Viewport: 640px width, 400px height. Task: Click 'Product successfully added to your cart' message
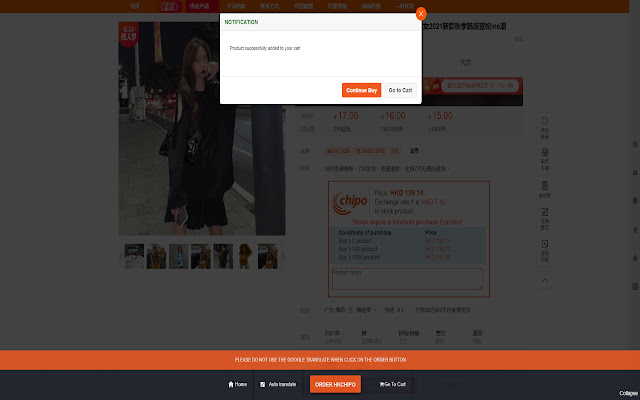pos(265,48)
